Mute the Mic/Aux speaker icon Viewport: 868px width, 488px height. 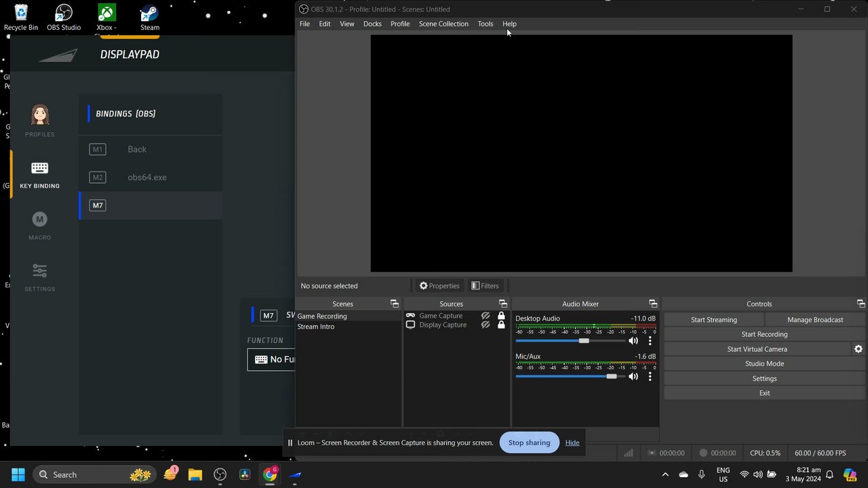pos(633,376)
